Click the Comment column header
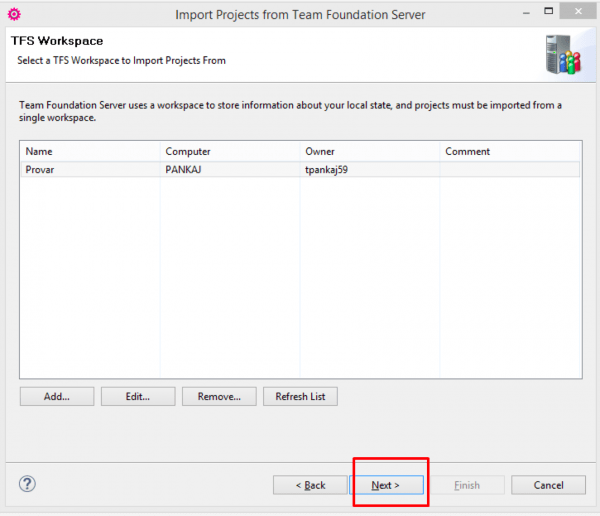This screenshot has width=600, height=516. coord(510,151)
